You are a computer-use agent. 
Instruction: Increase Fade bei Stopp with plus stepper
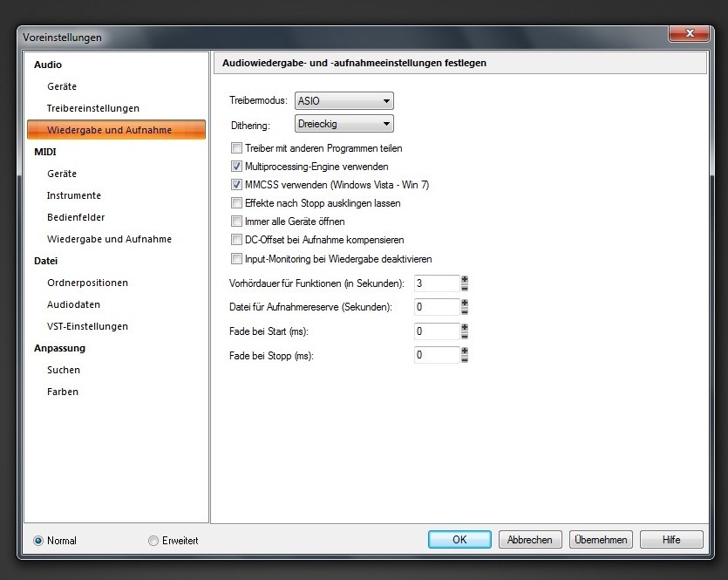pos(465,351)
